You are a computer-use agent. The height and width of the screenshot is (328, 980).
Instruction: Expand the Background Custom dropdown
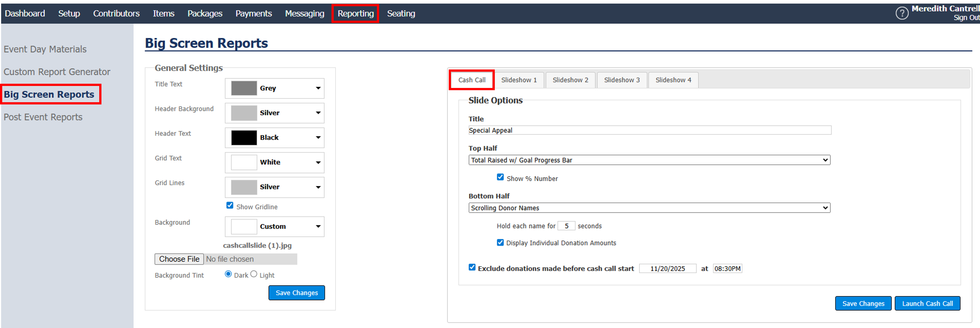coord(318,227)
